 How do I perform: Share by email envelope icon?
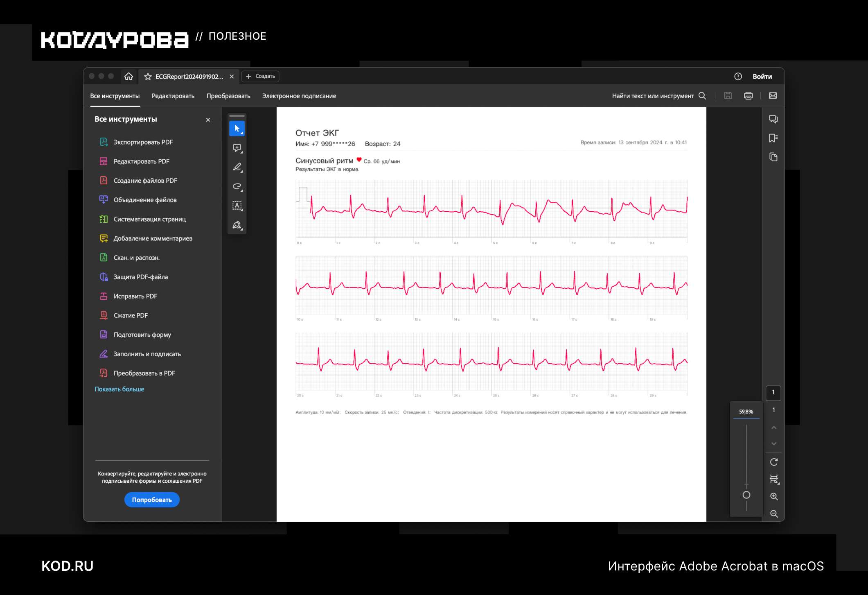(773, 96)
